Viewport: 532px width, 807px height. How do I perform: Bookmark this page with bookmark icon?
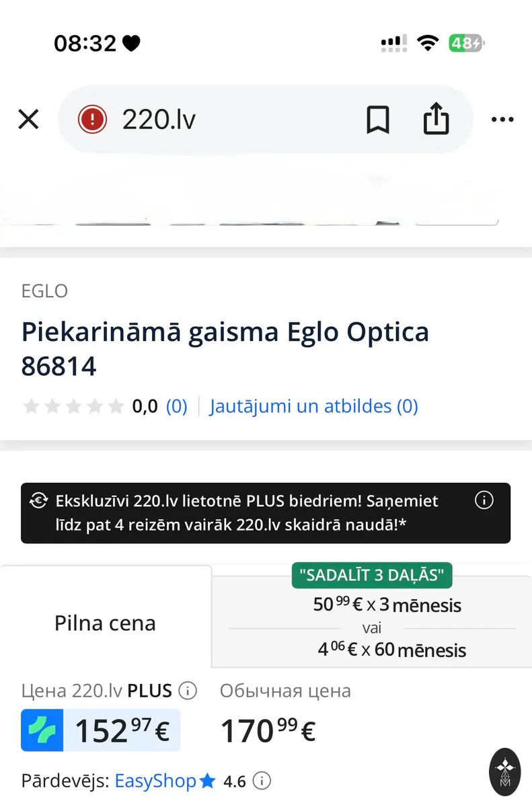(378, 120)
